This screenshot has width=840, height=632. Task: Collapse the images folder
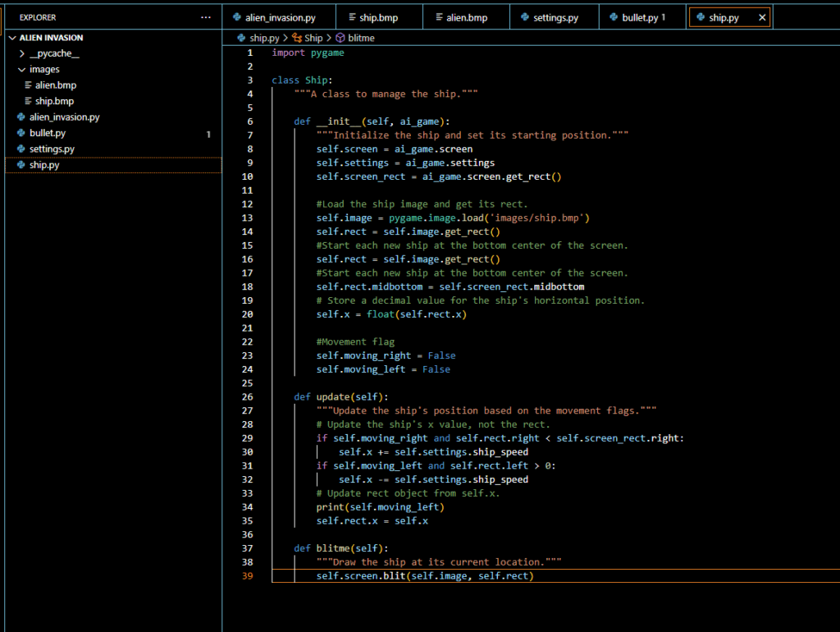22,70
